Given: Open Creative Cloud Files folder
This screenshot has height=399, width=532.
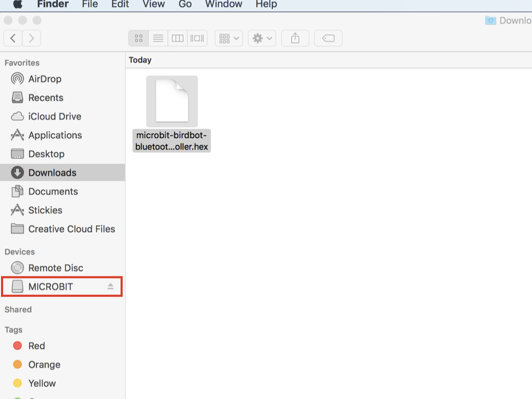Looking at the screenshot, I should tap(63, 229).
